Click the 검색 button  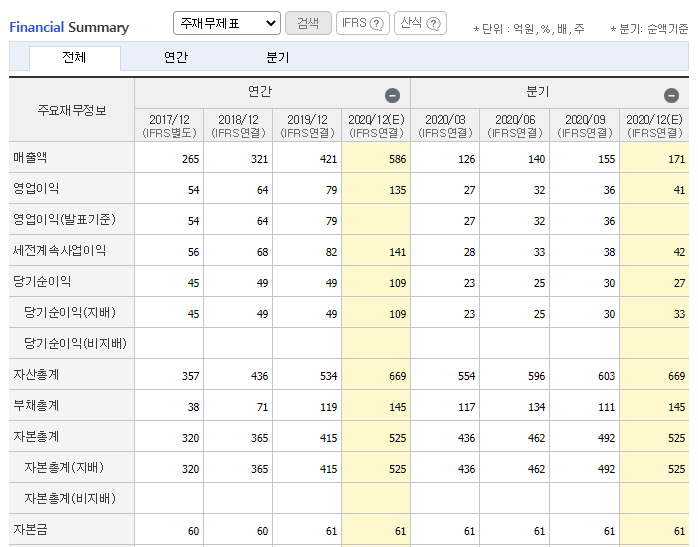tap(308, 23)
